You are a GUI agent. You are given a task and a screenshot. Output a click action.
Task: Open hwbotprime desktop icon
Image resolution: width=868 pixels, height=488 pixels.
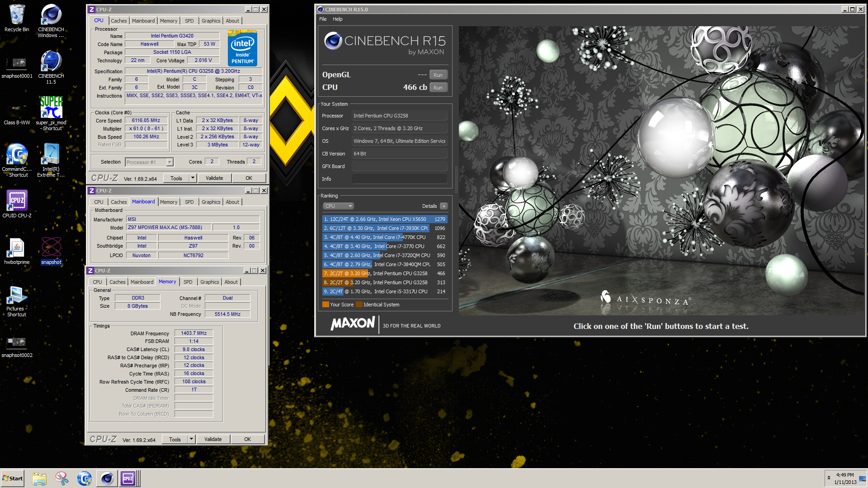pyautogui.click(x=17, y=251)
